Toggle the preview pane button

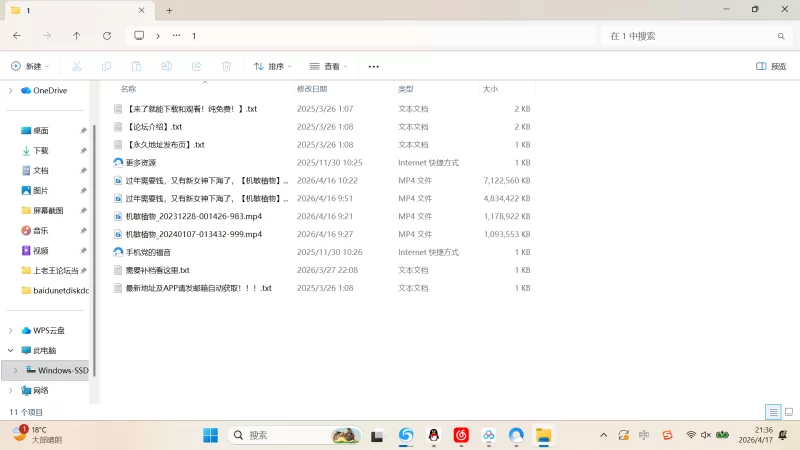click(x=771, y=66)
